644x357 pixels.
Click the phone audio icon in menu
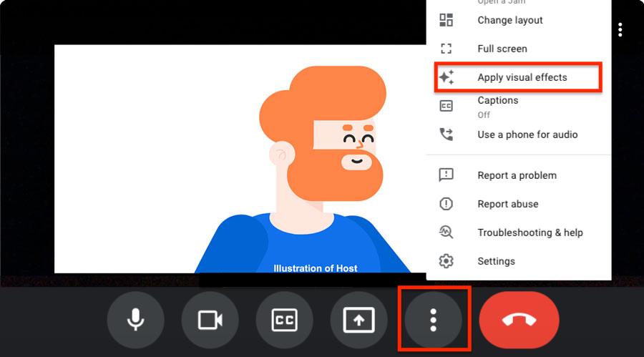tap(447, 135)
